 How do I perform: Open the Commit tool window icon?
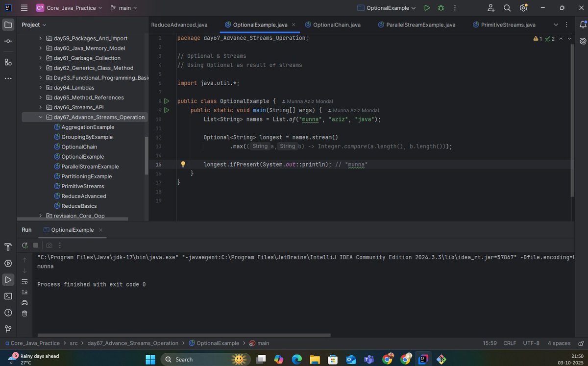click(x=8, y=42)
